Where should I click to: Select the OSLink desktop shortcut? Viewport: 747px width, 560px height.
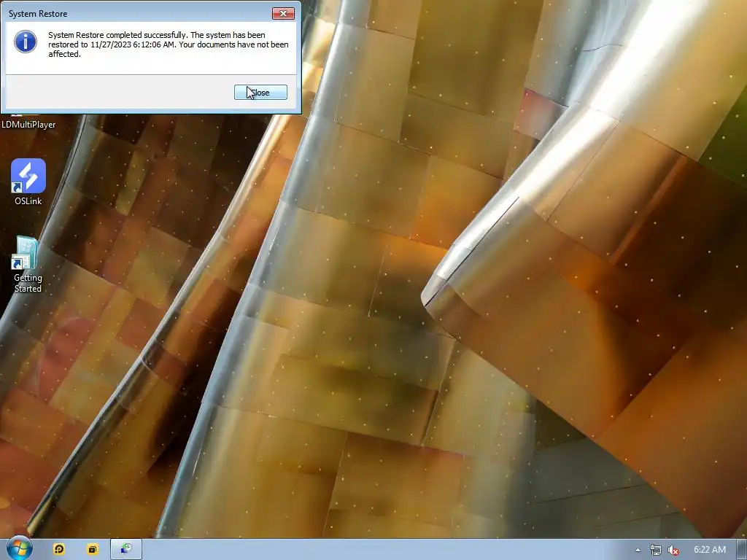point(28,182)
